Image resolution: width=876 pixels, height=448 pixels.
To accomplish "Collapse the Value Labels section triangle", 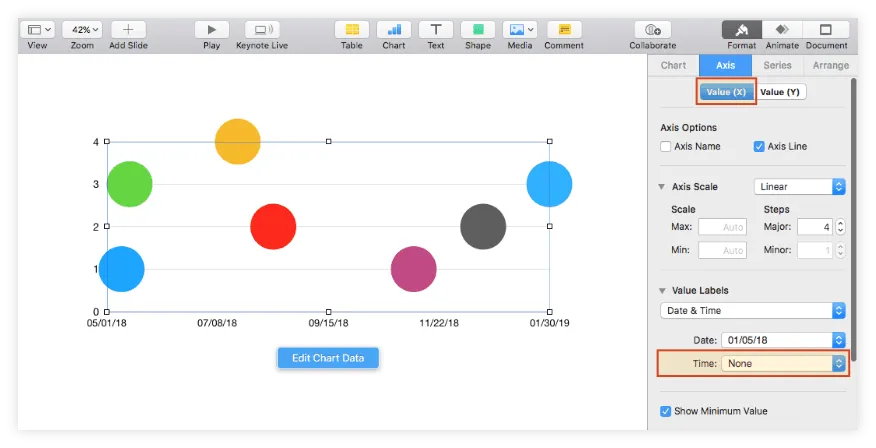I will pyautogui.click(x=662, y=291).
